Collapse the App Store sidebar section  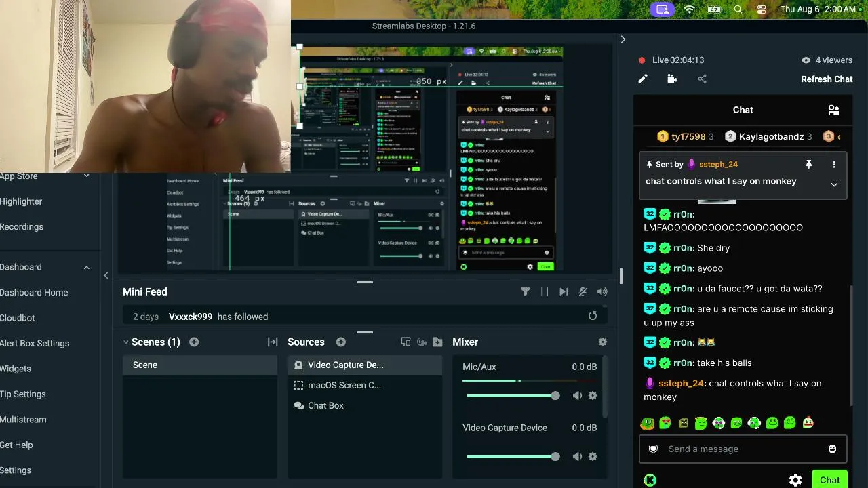tap(86, 176)
